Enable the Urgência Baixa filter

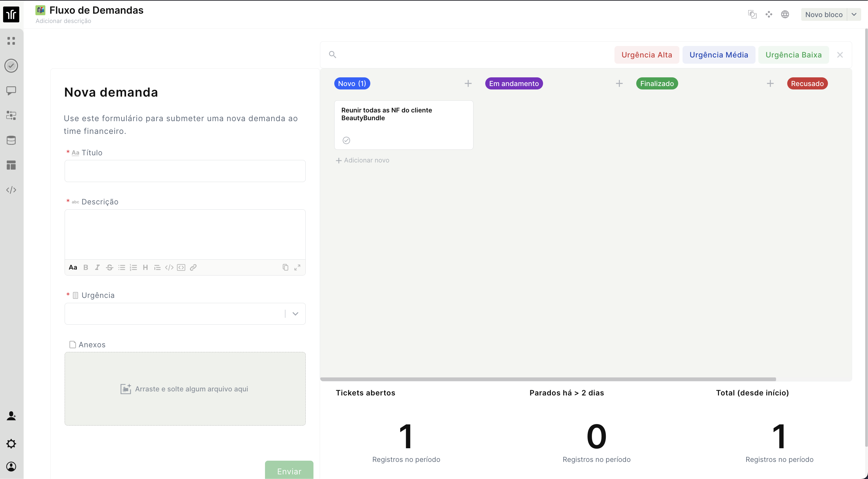tap(793, 55)
